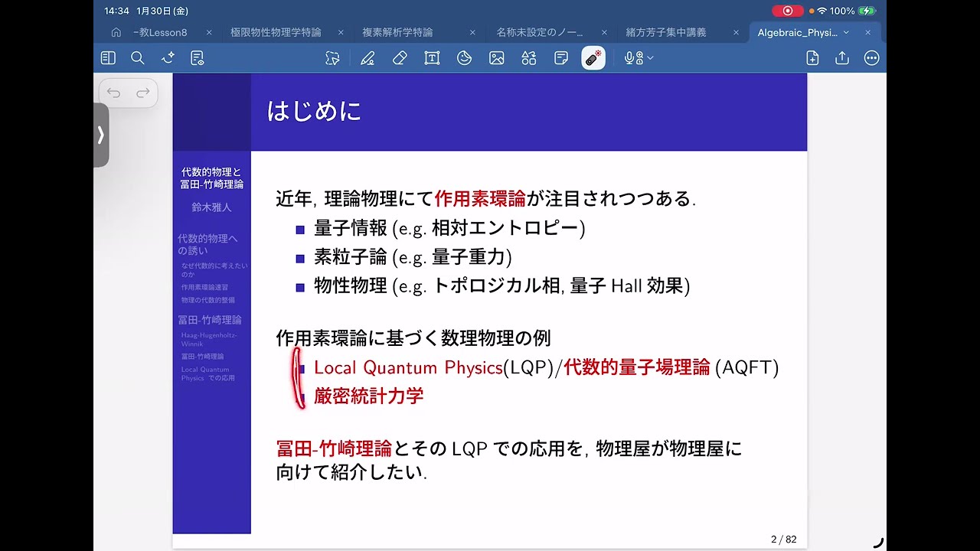Open the More options ellipsis menu
980x551 pixels.
pos(871,58)
